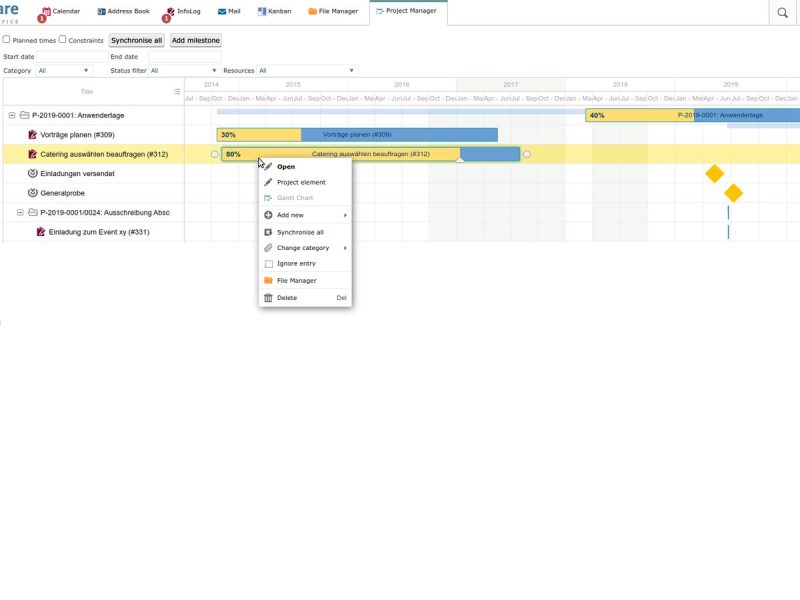Click the 30% Vorträge planen progress bar
The width and height of the screenshot is (800, 600).
pos(357,135)
